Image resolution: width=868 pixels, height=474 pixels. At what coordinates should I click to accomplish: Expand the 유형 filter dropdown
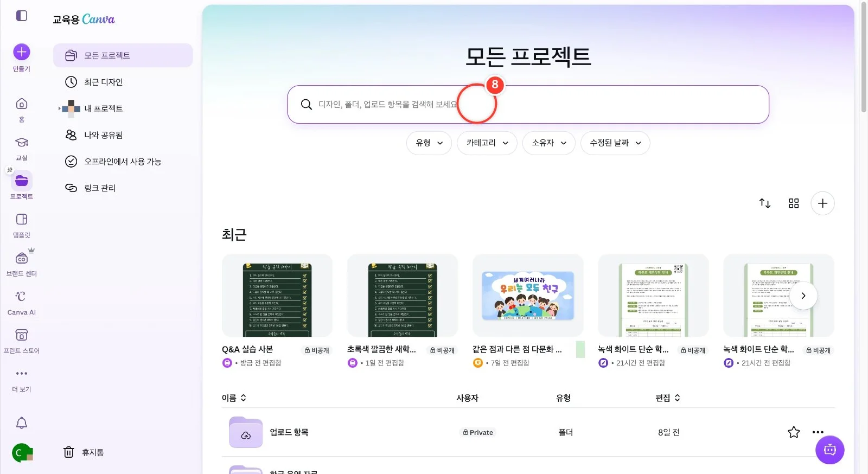pyautogui.click(x=429, y=143)
